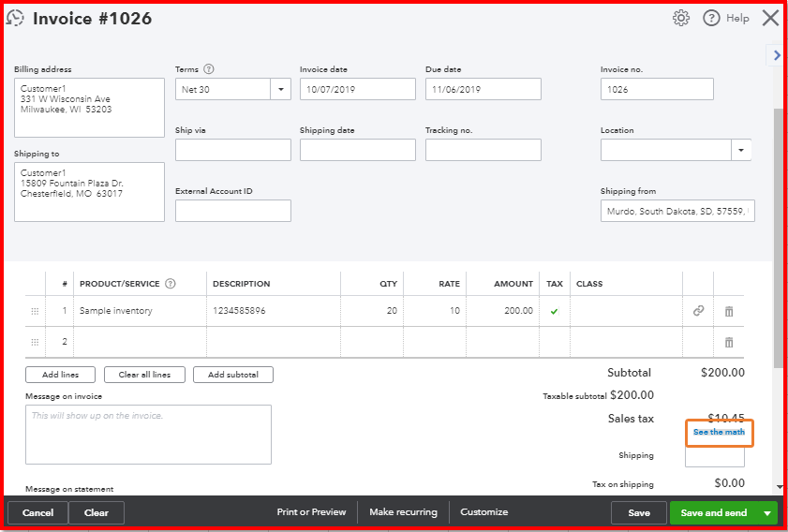Click the Clear button
Screen dimensions: 788x532
[97, 513]
